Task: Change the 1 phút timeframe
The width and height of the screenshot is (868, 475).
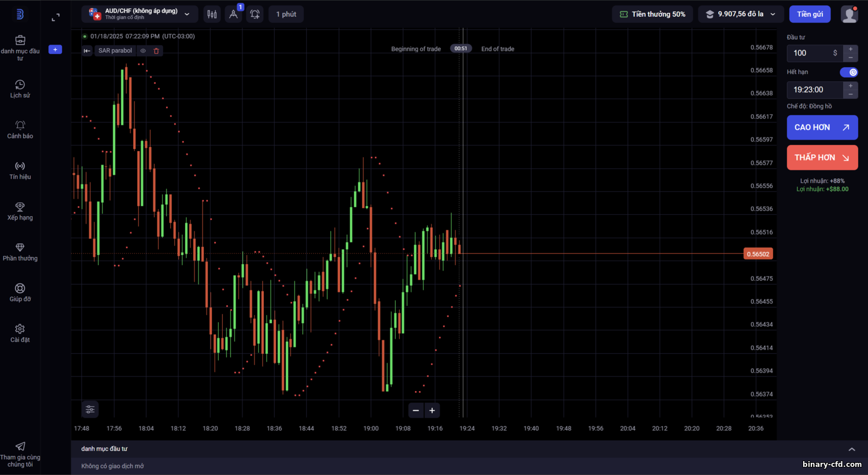Action: (286, 14)
